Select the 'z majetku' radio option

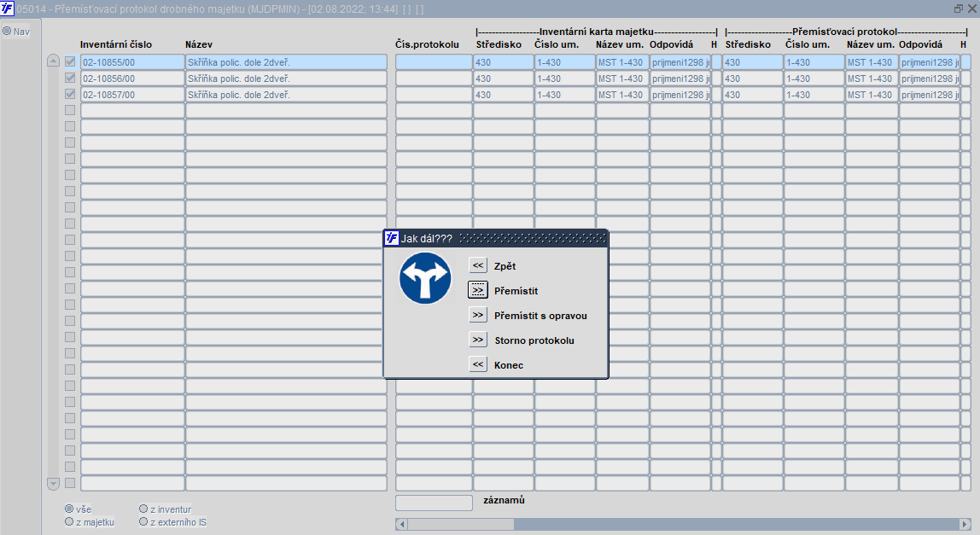coord(69,522)
